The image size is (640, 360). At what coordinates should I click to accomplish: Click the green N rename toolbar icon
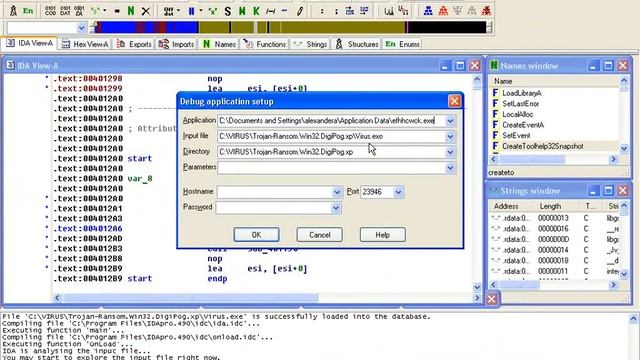[x=131, y=11]
